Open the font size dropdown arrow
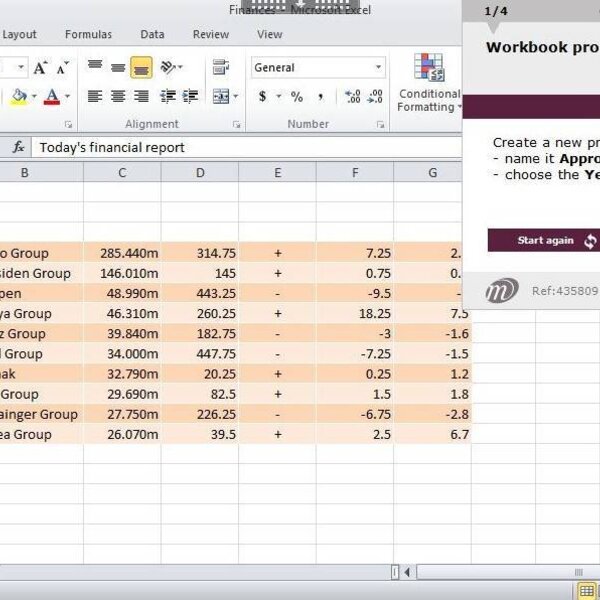The width and height of the screenshot is (600, 600). tap(21, 67)
